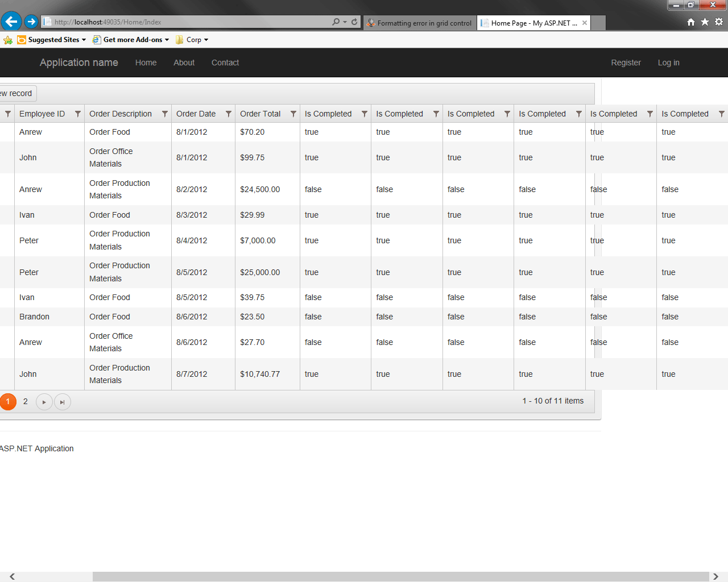Open the filter of the rightmost Is Completed column
Viewport: 728px width, 582px height.
pos(722,114)
